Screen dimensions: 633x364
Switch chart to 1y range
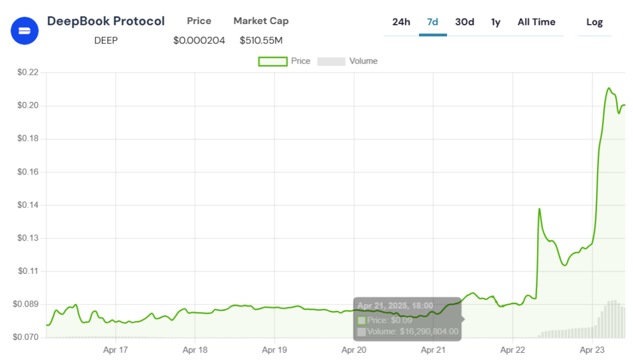[496, 22]
